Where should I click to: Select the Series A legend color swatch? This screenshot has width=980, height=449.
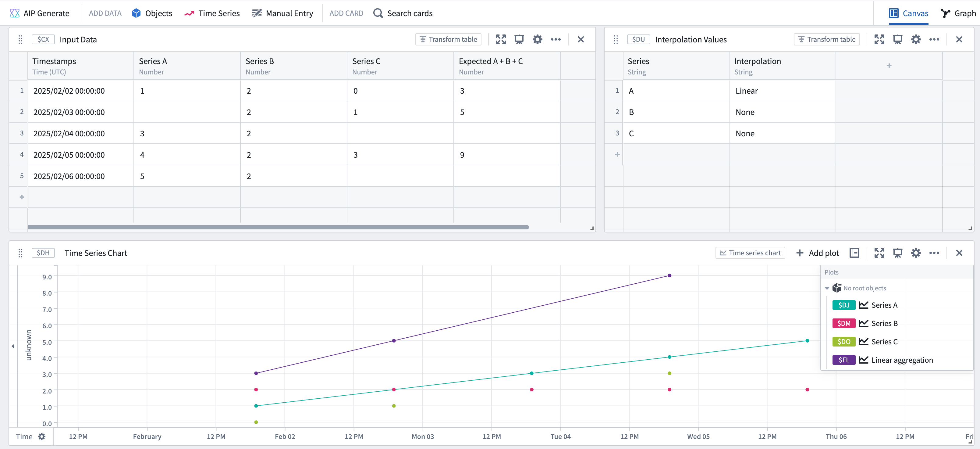coord(844,305)
